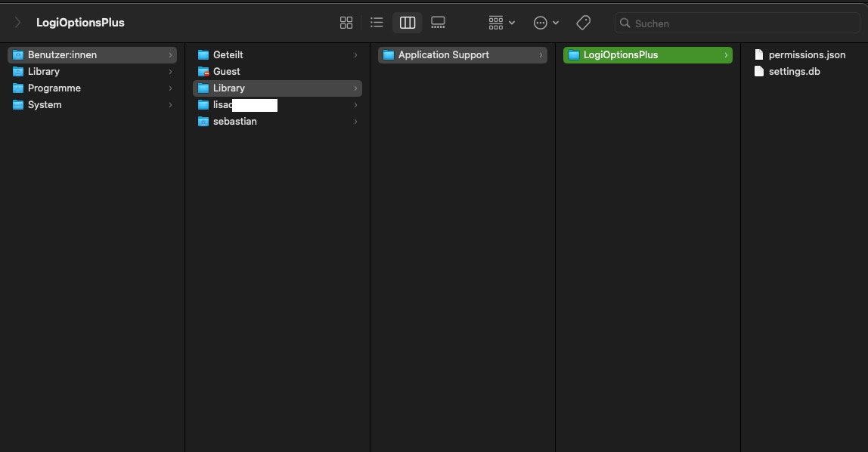The image size is (868, 452).
Task: Switch to gallery view
Action: pos(438,23)
